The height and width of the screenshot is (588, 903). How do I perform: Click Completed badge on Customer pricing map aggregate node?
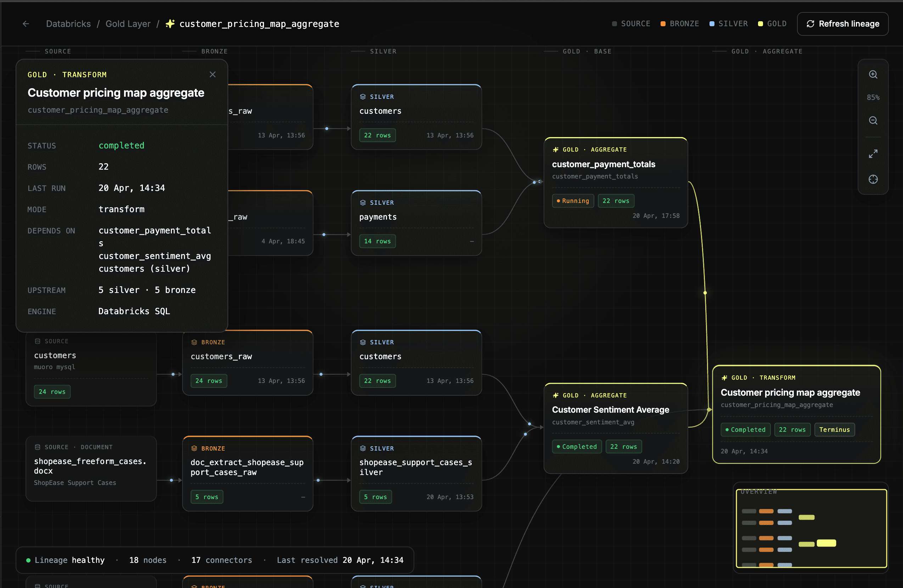[x=745, y=430]
